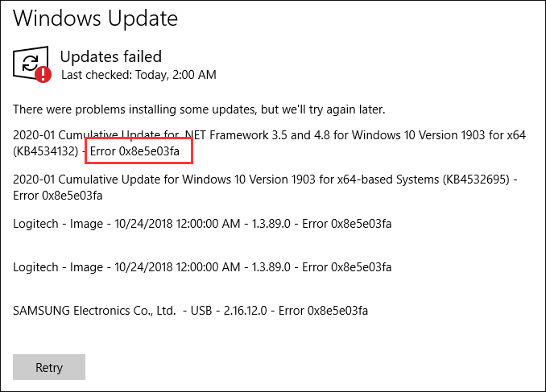Click the update failed sync icon

(31, 63)
